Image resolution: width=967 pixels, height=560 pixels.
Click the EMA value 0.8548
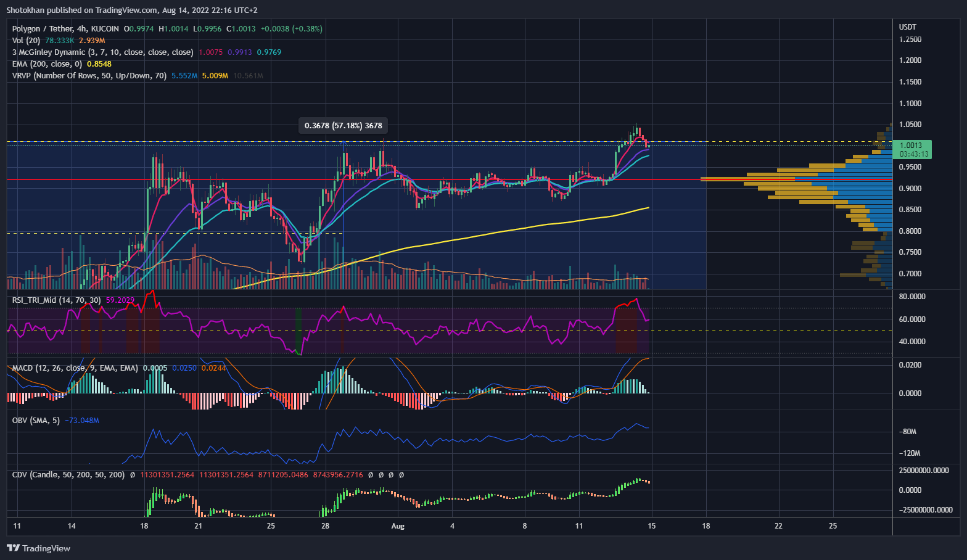(99, 64)
